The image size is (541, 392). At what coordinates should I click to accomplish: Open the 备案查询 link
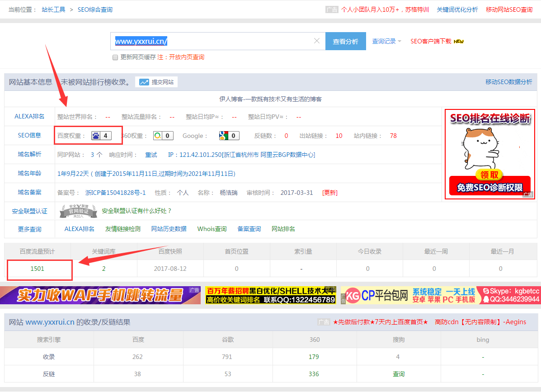(249, 229)
